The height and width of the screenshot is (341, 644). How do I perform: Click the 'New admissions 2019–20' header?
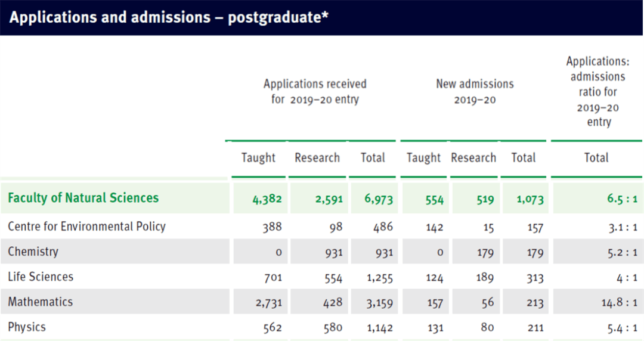[x=475, y=92]
